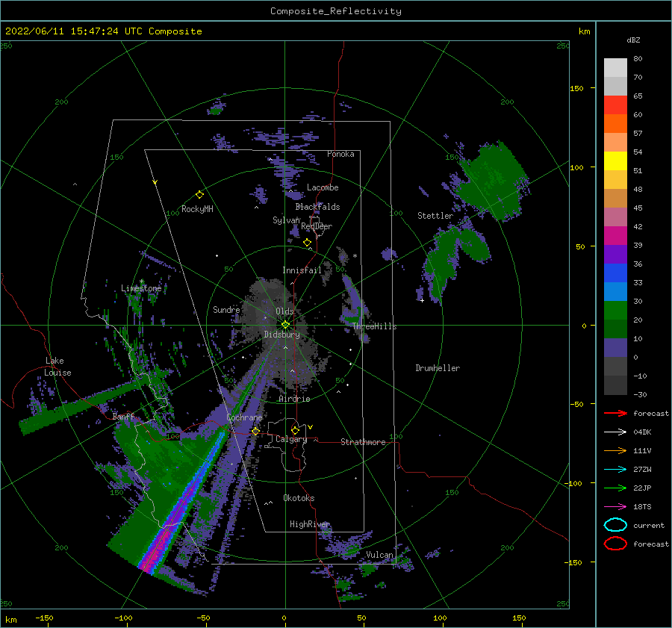
Task: Pick the green 22JP arrow icon
Action: coord(615,488)
